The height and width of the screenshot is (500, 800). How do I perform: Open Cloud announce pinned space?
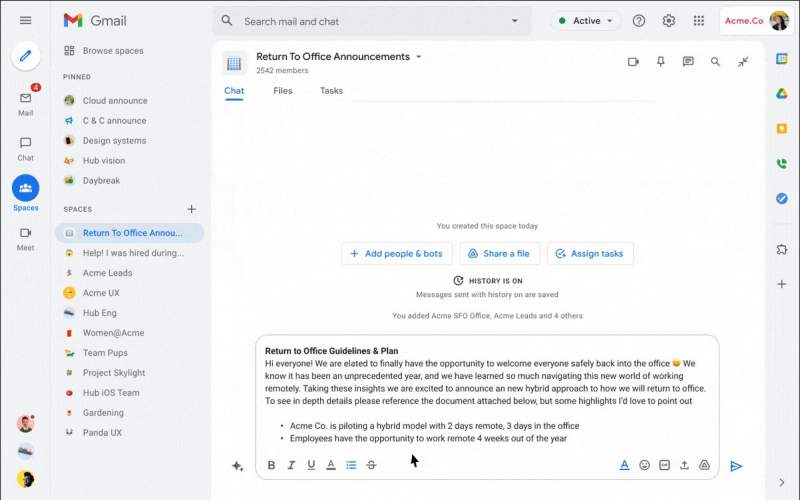(x=115, y=101)
